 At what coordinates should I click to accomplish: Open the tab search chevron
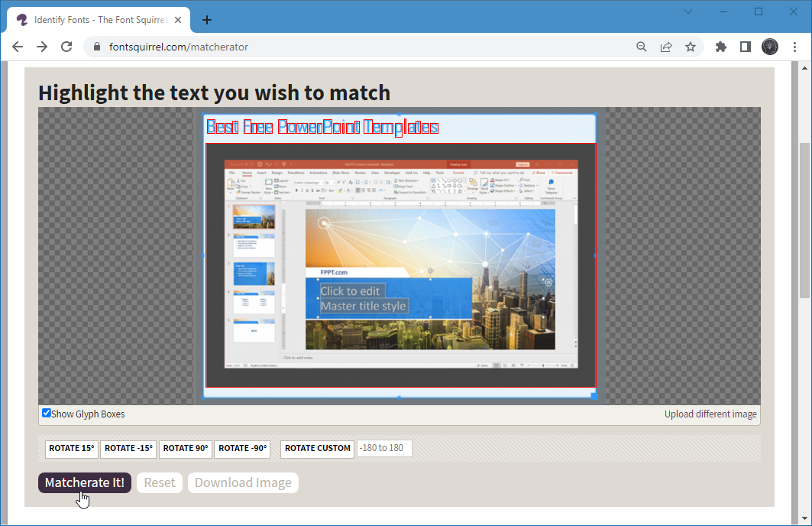click(687, 11)
